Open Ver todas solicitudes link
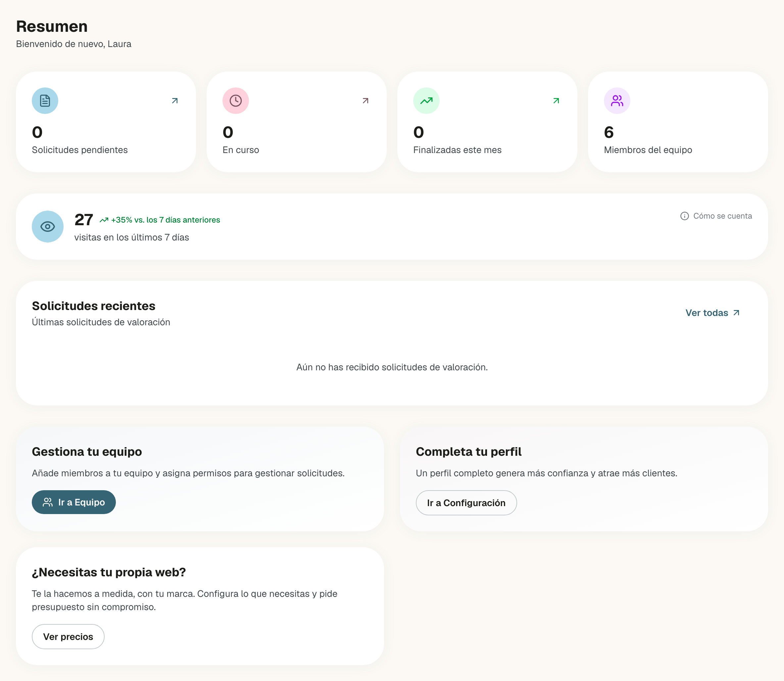 coord(712,313)
